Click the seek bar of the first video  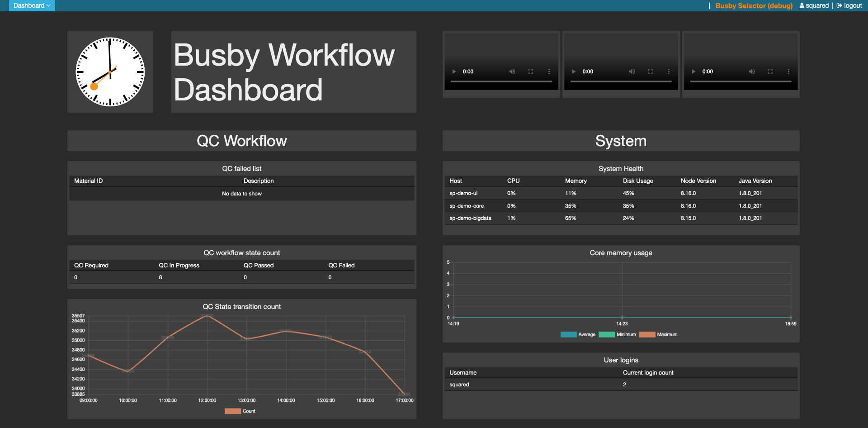501,81
